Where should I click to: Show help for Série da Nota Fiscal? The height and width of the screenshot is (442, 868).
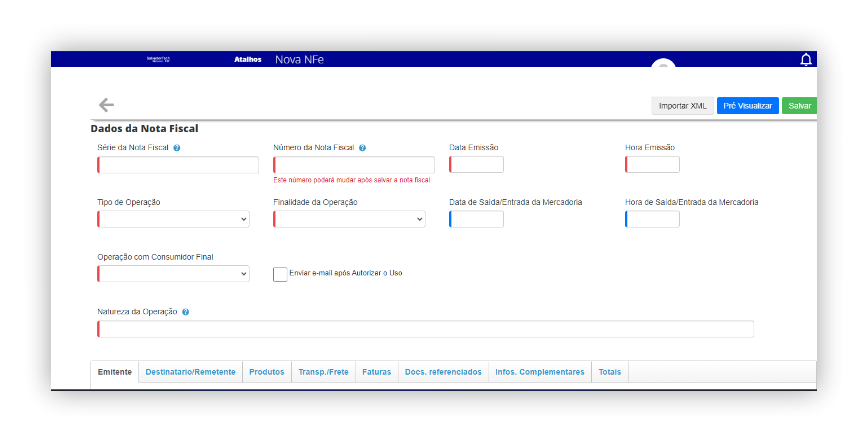177,148
